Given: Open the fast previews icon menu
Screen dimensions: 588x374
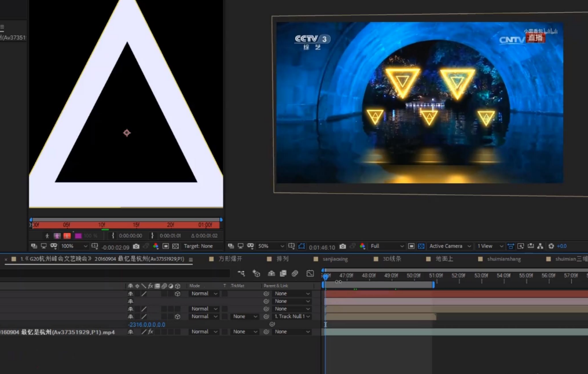Looking at the screenshot, I should (521, 246).
